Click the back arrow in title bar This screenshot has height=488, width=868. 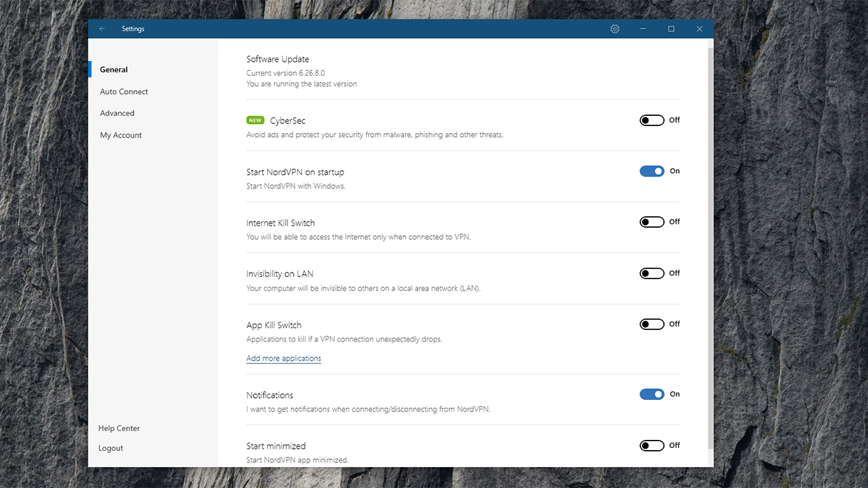coord(102,28)
